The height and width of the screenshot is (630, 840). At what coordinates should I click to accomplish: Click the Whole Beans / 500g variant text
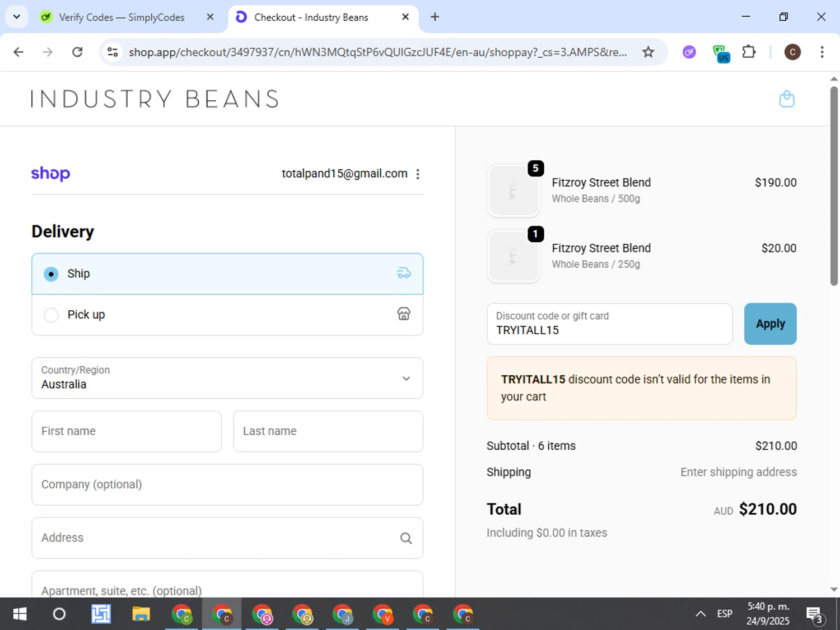click(x=596, y=199)
